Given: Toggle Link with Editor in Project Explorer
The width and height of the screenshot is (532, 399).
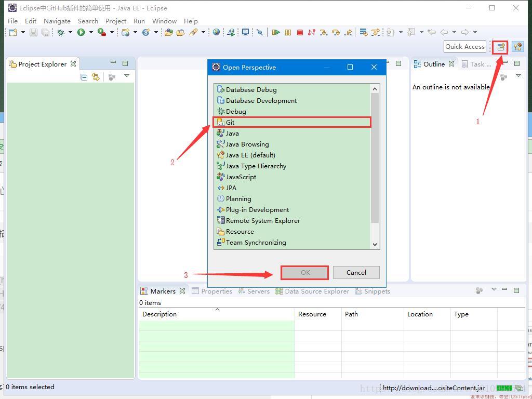Looking at the screenshot, I should (x=96, y=77).
